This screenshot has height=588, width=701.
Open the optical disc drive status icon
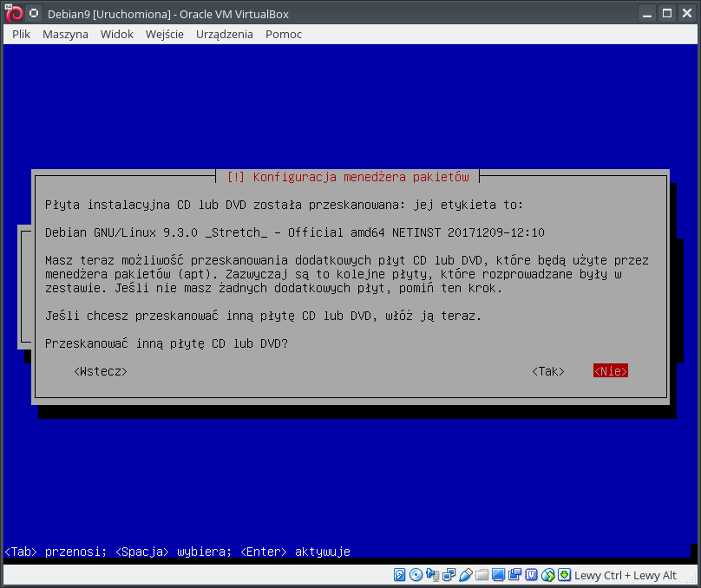pyautogui.click(x=416, y=575)
